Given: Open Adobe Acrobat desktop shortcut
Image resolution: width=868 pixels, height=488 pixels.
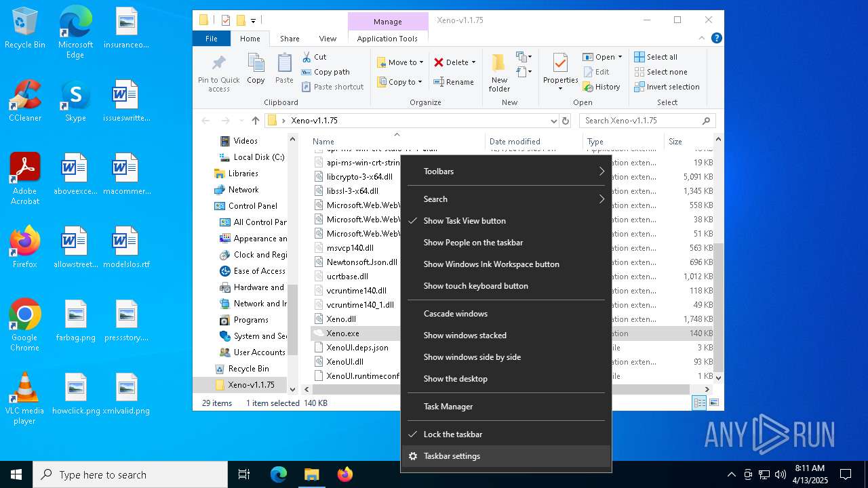Looking at the screenshot, I should 25,179.
